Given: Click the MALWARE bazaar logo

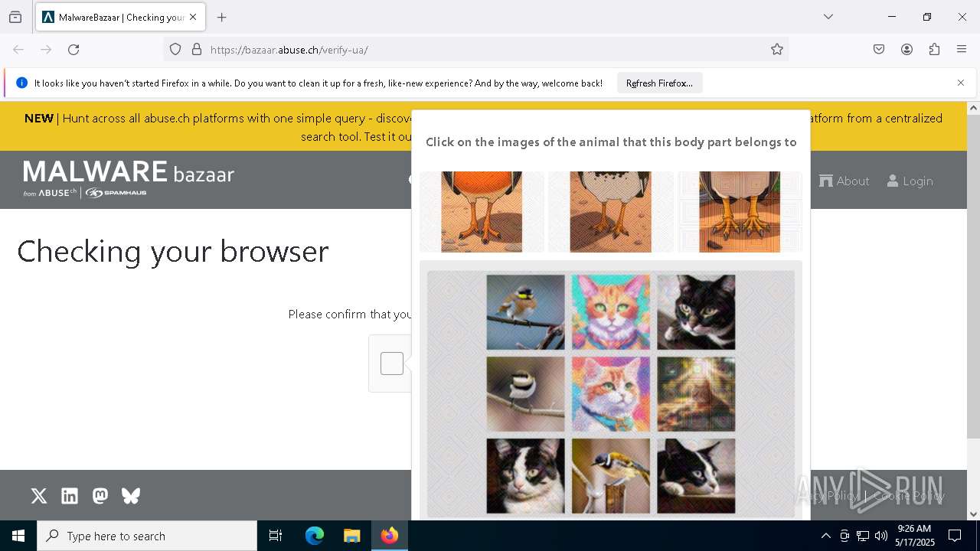Looking at the screenshot, I should pos(129,179).
